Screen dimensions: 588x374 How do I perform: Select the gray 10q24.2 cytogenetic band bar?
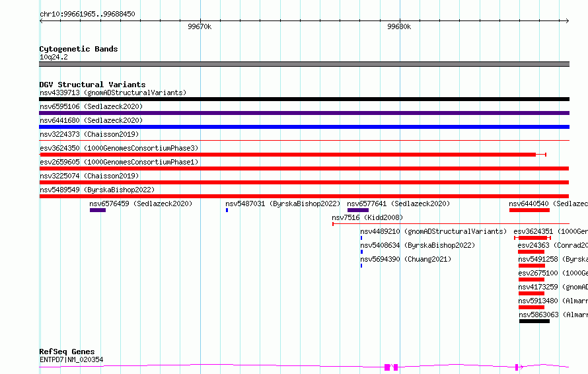304,64
